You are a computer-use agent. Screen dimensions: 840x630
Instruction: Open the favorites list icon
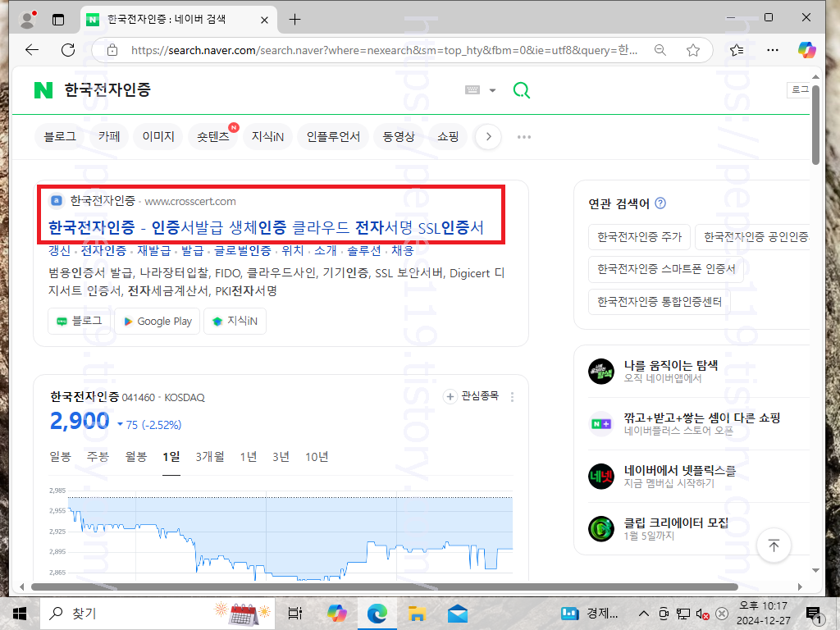(x=737, y=50)
